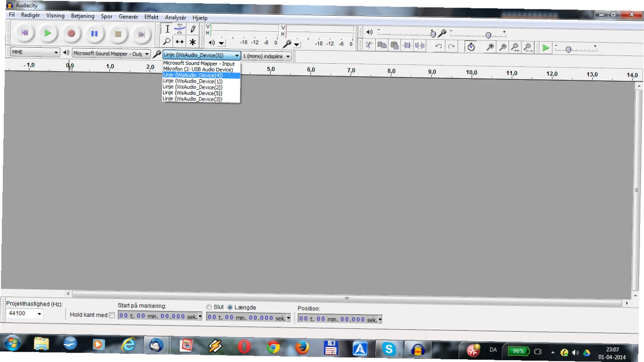Select the Længde radio button
The height and width of the screenshot is (362, 644).
pyautogui.click(x=230, y=307)
